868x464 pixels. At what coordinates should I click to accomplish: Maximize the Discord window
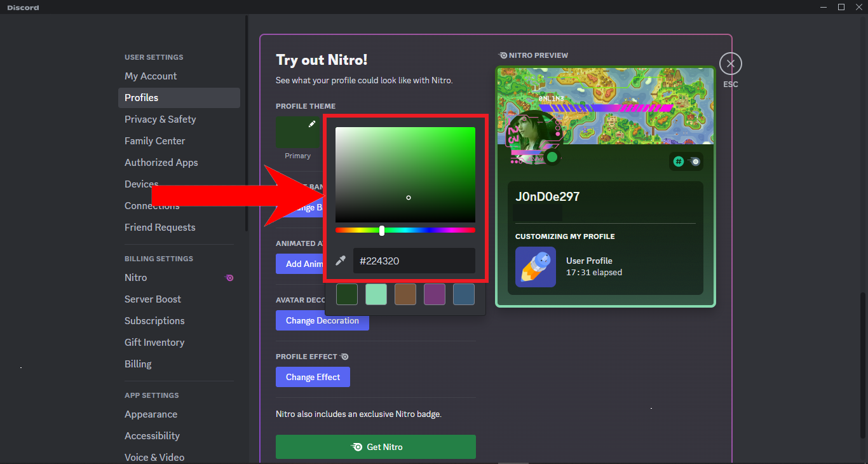(x=841, y=7)
